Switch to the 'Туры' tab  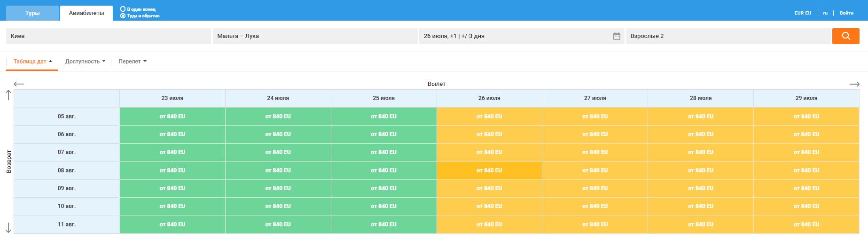32,13
